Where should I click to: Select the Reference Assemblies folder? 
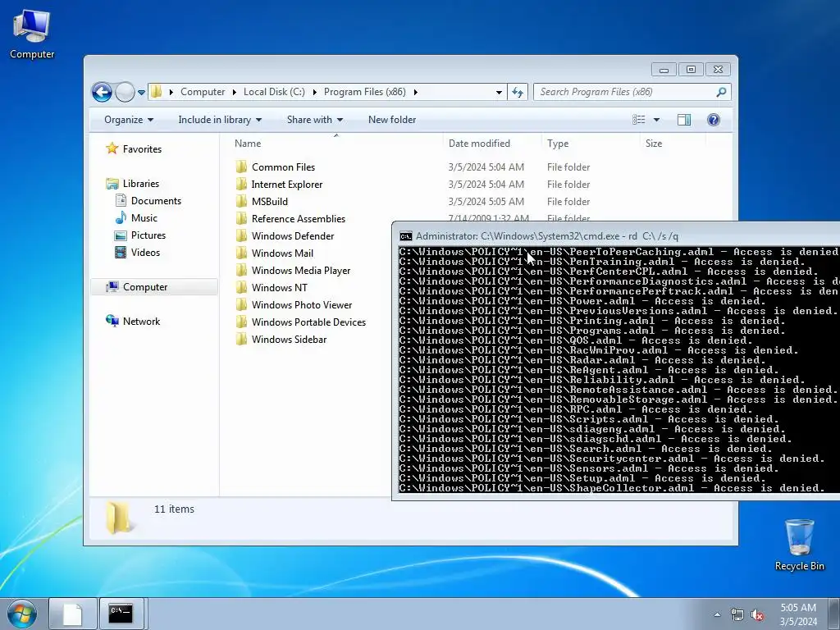(x=299, y=218)
